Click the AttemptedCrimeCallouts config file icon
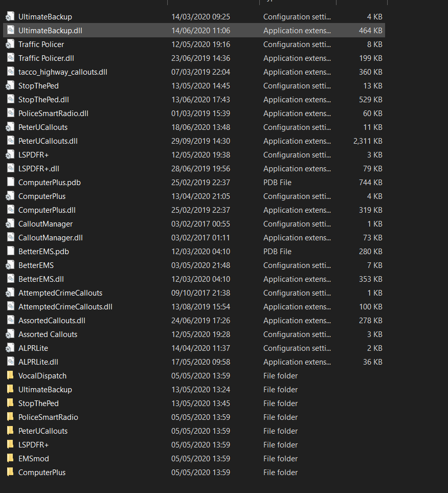This screenshot has height=493, width=448. 10,293
